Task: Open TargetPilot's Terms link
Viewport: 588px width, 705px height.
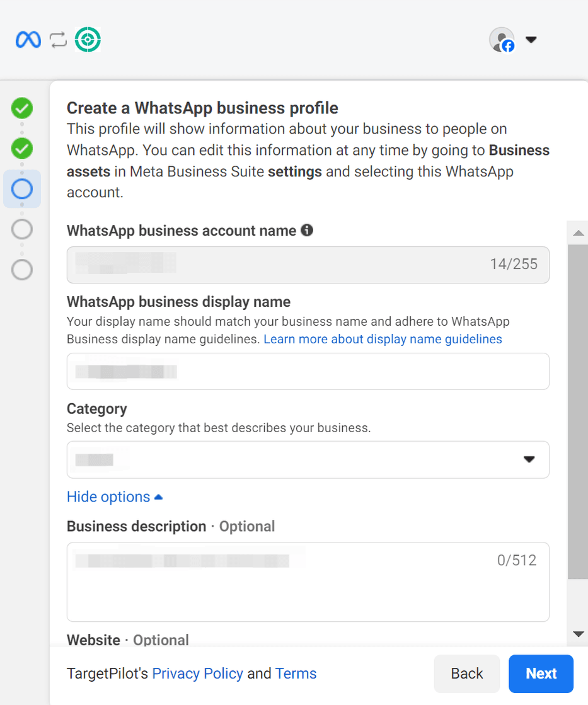Action: pos(296,673)
